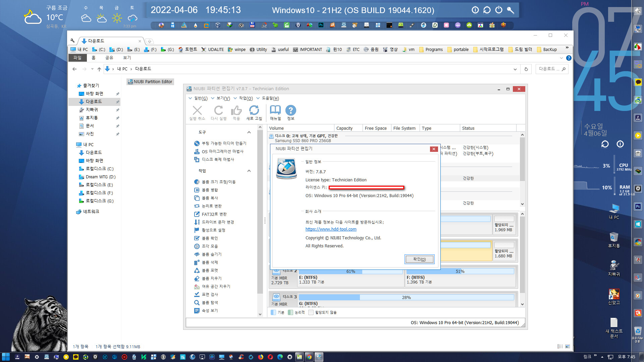Choose 볼륨 지우기 operation
Image resolution: width=644 pixels, height=362 pixels.
208,279
